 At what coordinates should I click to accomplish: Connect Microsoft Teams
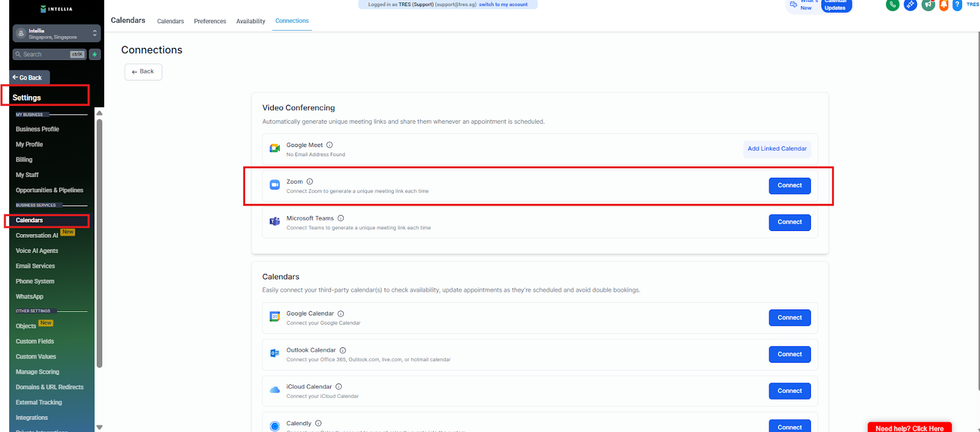tap(790, 222)
